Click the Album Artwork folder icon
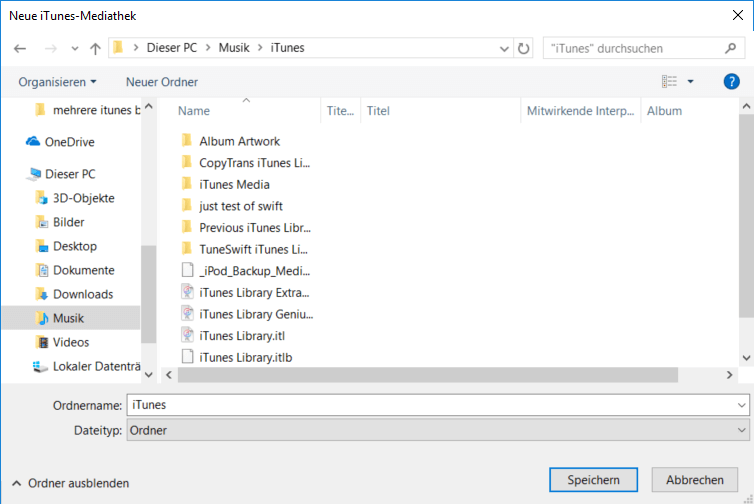This screenshot has height=504, width=754. click(x=187, y=140)
